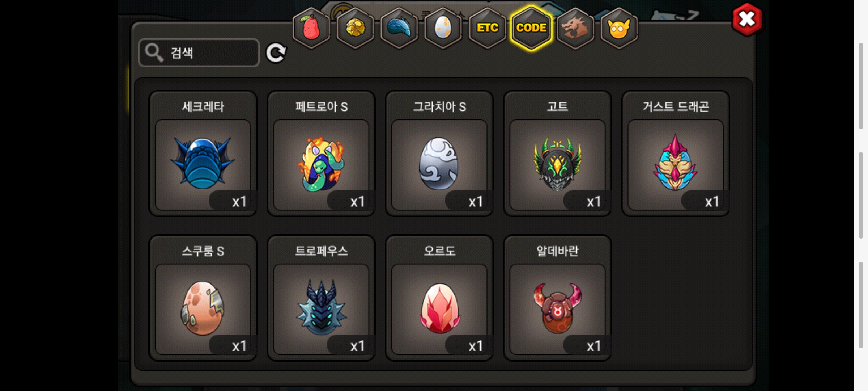Close the inventory with the red X

tap(747, 20)
